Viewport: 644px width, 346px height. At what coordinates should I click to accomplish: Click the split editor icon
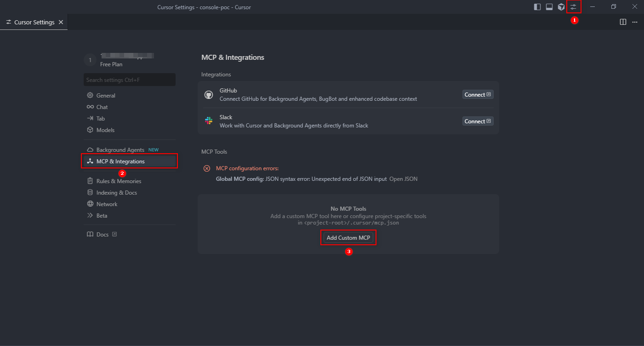pos(623,22)
